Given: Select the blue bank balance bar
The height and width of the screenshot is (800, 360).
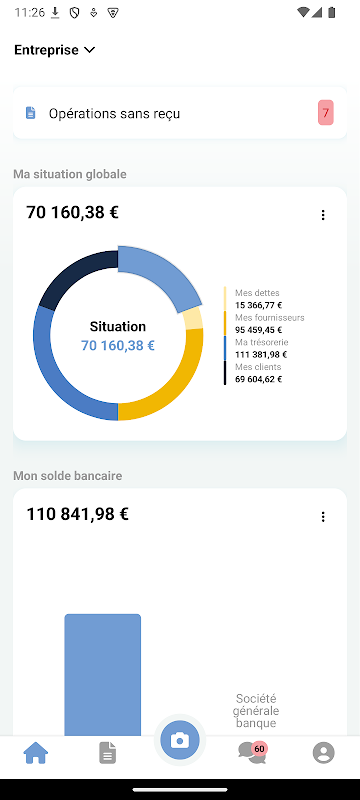Looking at the screenshot, I should [102, 674].
